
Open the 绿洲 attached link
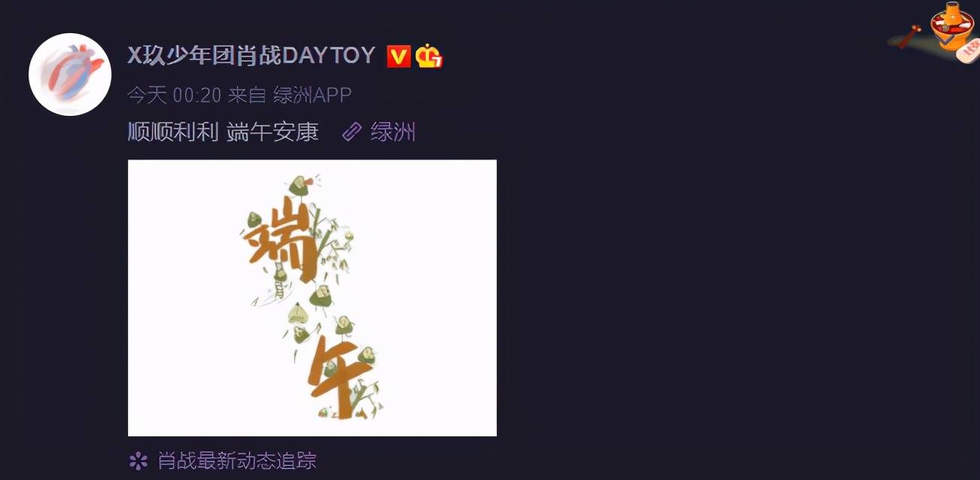(x=393, y=132)
